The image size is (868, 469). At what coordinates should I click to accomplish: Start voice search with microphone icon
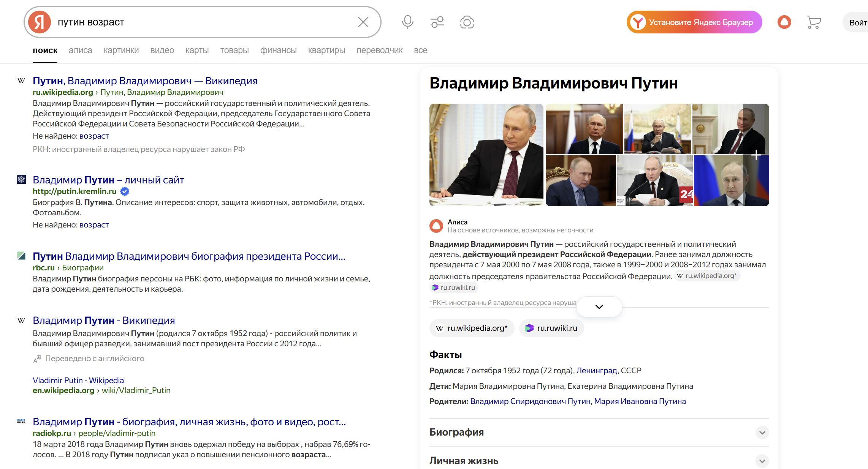click(x=408, y=22)
